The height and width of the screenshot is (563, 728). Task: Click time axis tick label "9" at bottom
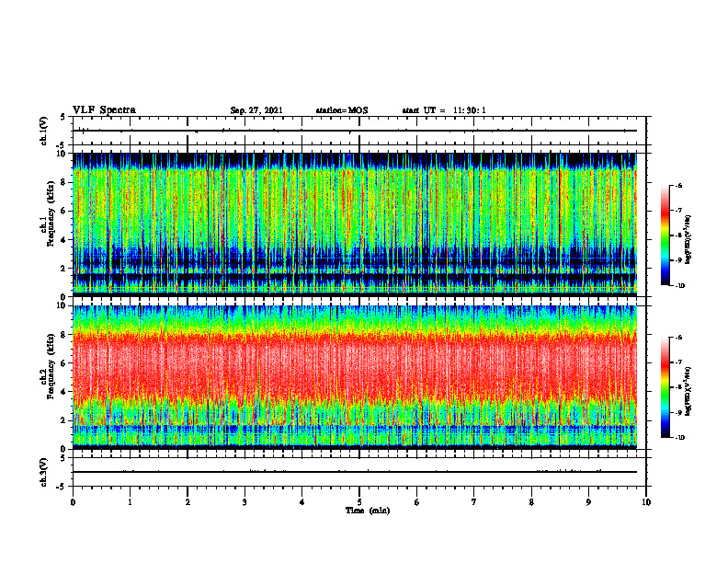pyautogui.click(x=588, y=502)
